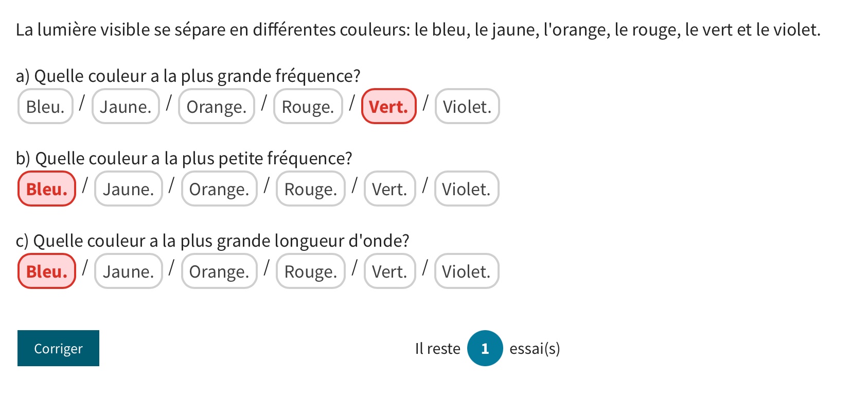Pick Jaune for question a
The image size is (868, 393).
[x=126, y=107]
